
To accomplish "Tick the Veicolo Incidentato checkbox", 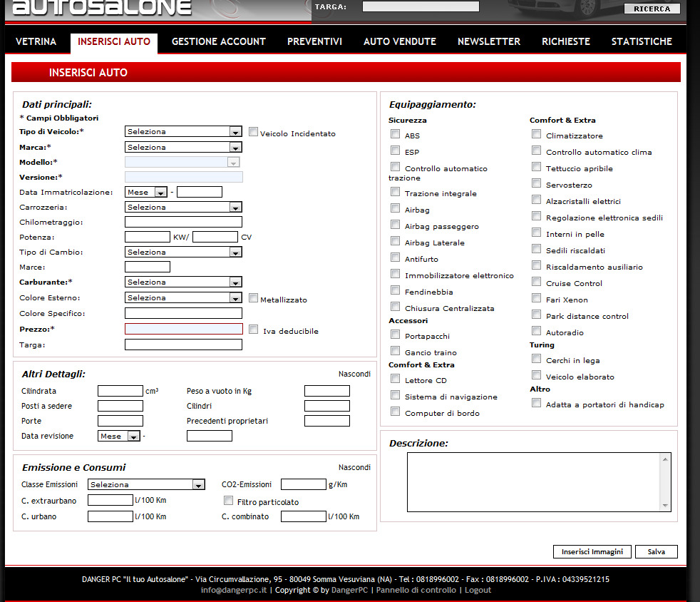I will tap(254, 132).
